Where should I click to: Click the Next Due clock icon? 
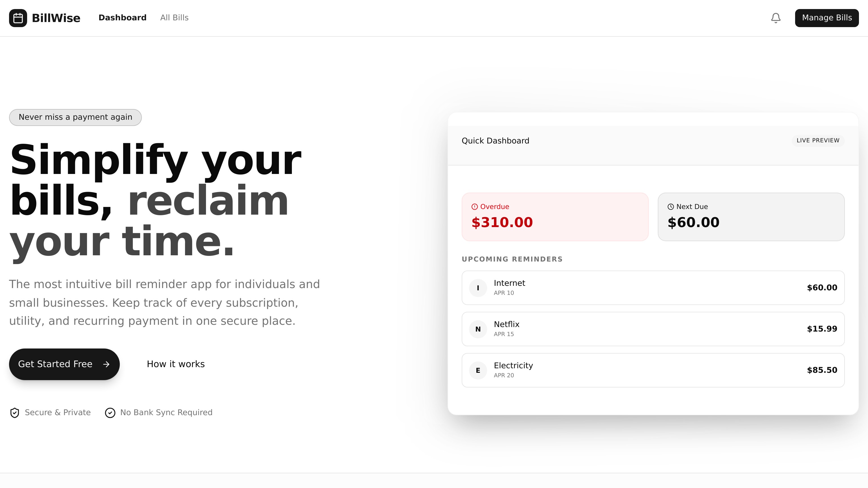pyautogui.click(x=670, y=207)
